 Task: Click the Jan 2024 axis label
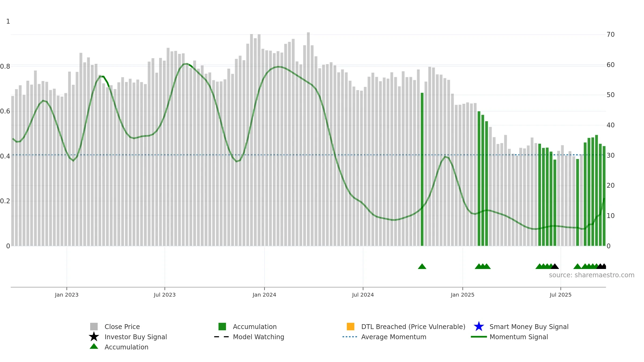(x=264, y=295)
